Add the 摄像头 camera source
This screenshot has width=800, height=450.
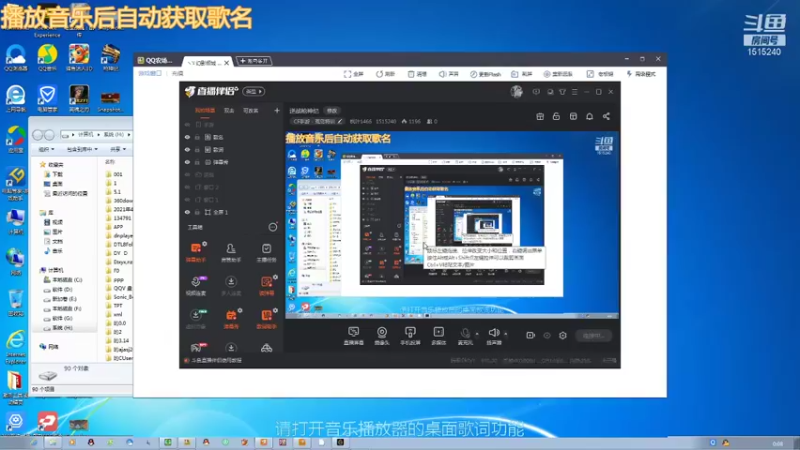pos(382,336)
